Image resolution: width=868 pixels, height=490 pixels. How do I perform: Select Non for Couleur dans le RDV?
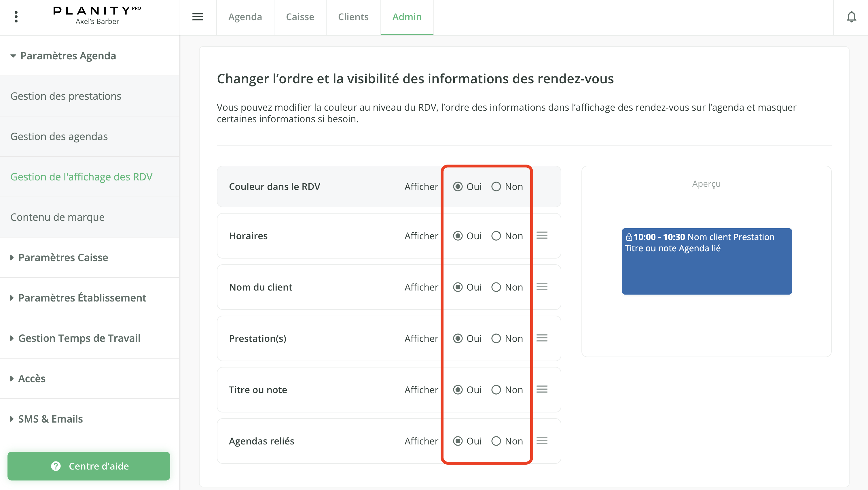[x=496, y=186]
